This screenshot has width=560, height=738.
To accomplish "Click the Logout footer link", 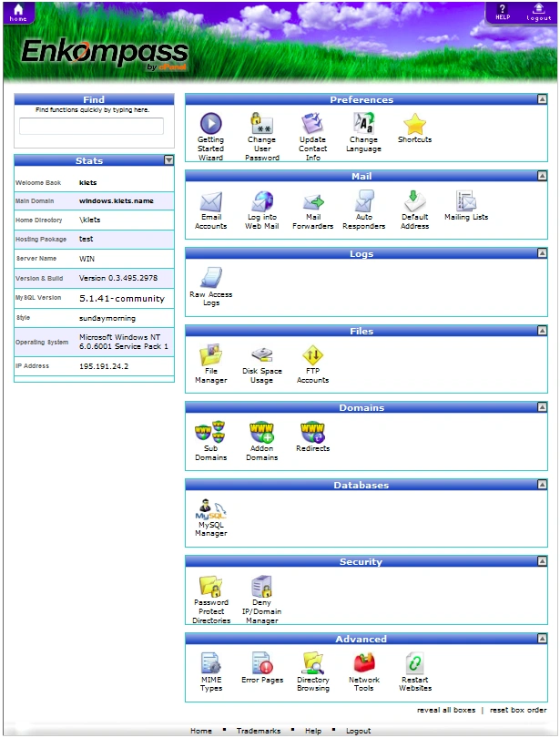I will point(358,731).
